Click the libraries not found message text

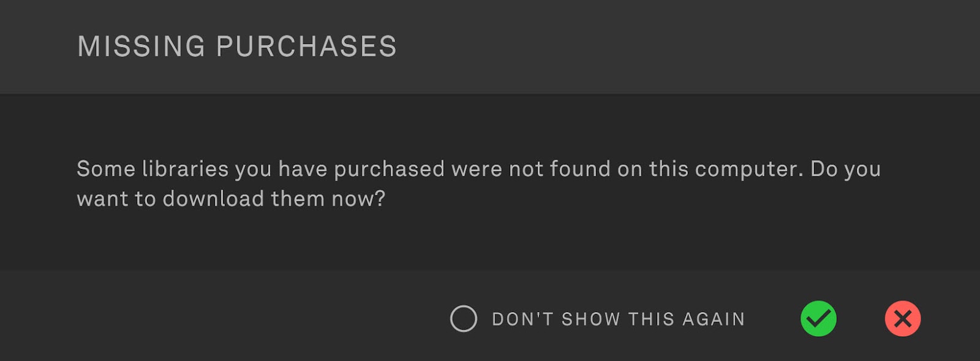tap(479, 184)
